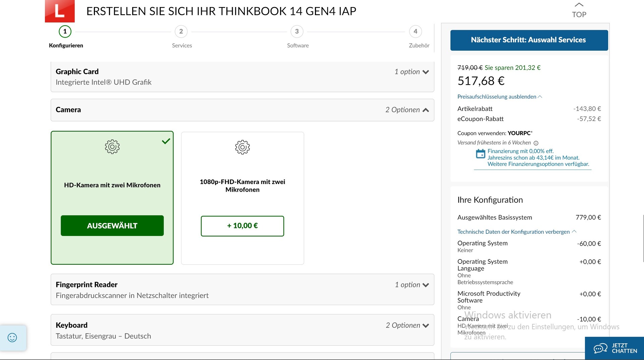Image resolution: width=644 pixels, height=360 pixels.
Task: Expand the Keyboard options section
Action: pyautogui.click(x=426, y=325)
